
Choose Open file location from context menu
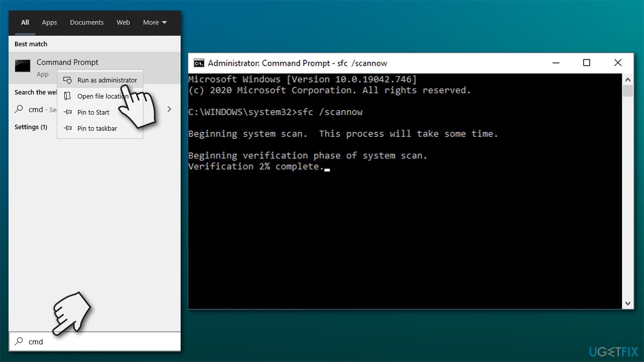pyautogui.click(x=100, y=96)
